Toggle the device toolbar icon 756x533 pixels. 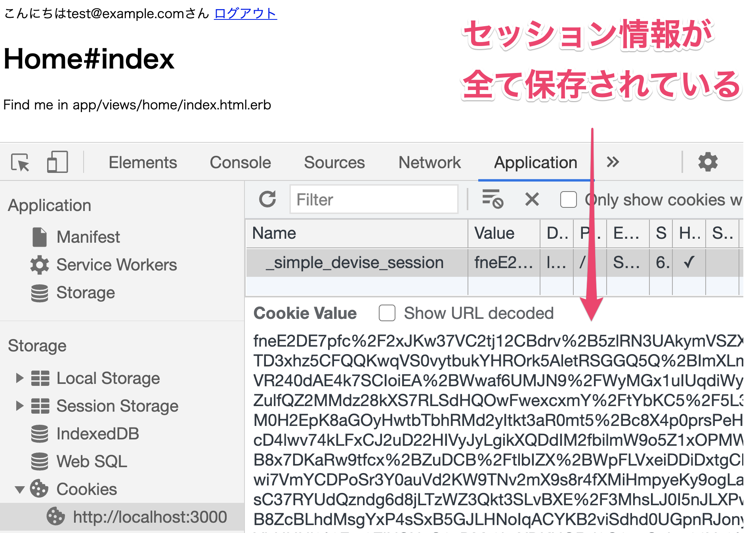(57, 162)
